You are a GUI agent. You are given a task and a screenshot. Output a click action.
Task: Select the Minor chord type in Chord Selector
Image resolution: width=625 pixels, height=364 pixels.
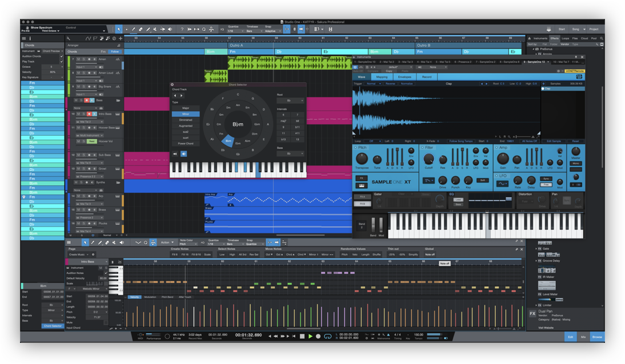pyautogui.click(x=186, y=114)
